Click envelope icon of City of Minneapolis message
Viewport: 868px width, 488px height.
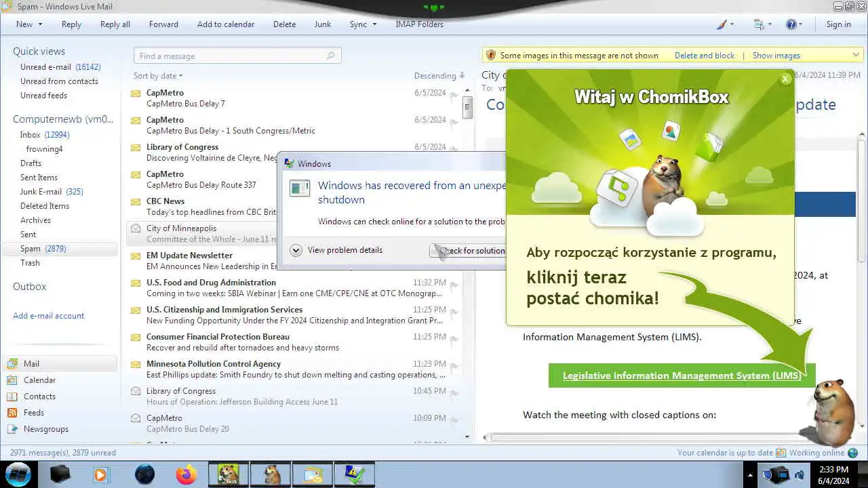136,228
